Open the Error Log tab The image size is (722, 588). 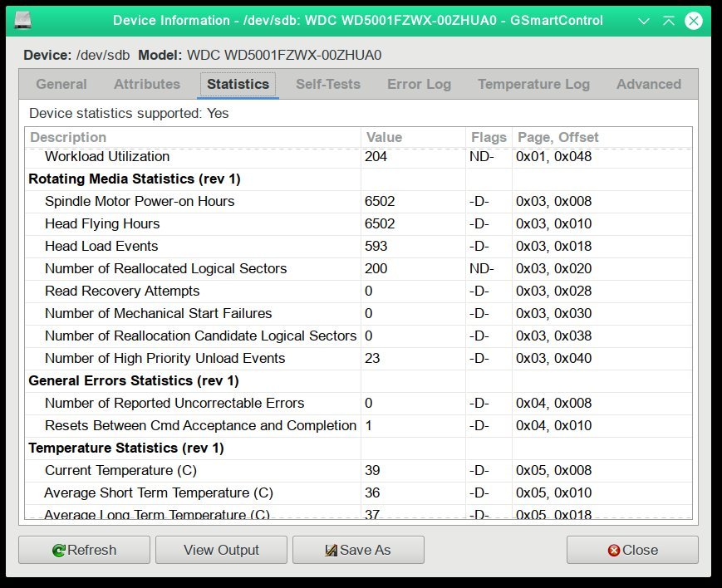pyautogui.click(x=419, y=84)
